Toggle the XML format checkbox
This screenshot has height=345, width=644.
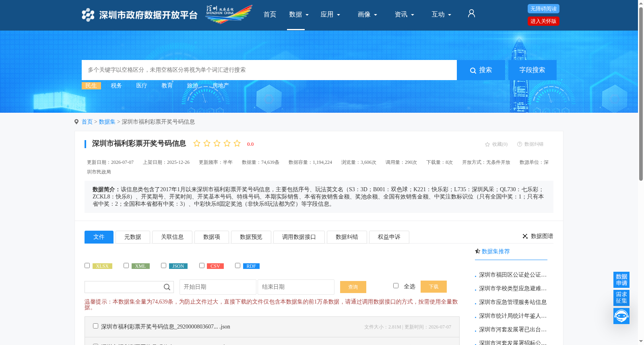[126, 265]
